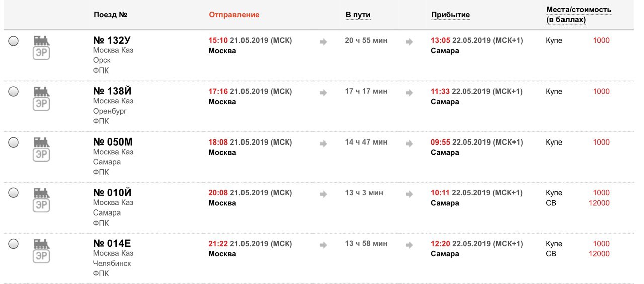644x284 pixels.
Task: Click СВ price 12000 for train 010Й
Action: (x=599, y=203)
